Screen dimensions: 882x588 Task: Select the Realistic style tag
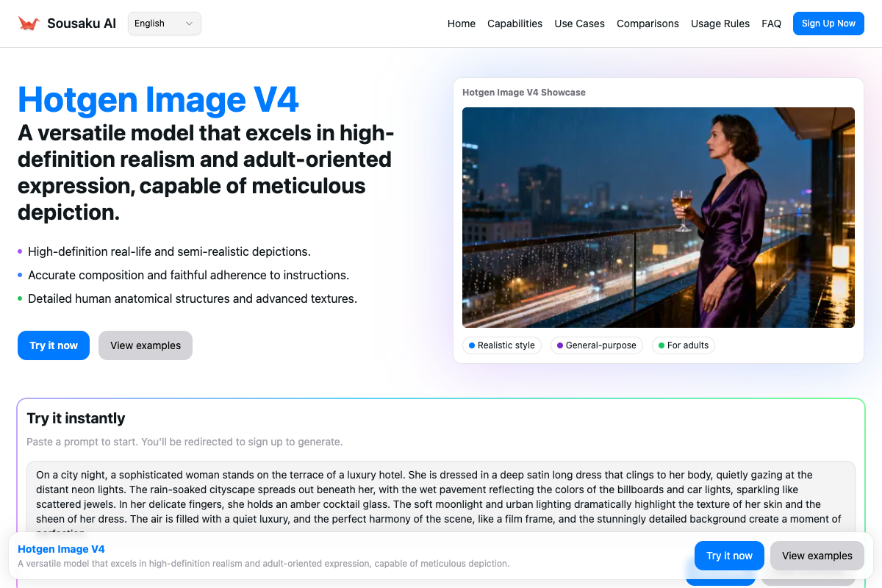[x=502, y=345]
